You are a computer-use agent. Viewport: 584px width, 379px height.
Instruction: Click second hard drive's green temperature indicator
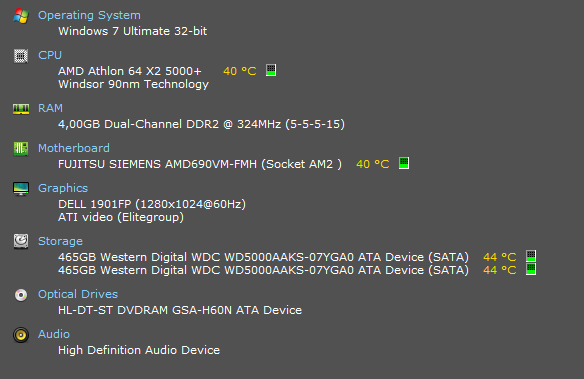531,269
